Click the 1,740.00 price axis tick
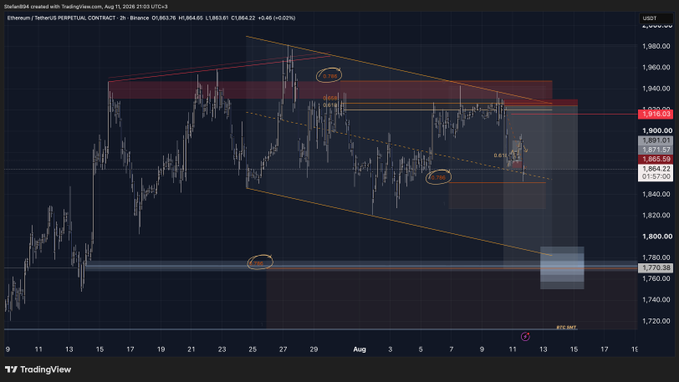The height and width of the screenshot is (382, 679). (x=656, y=300)
